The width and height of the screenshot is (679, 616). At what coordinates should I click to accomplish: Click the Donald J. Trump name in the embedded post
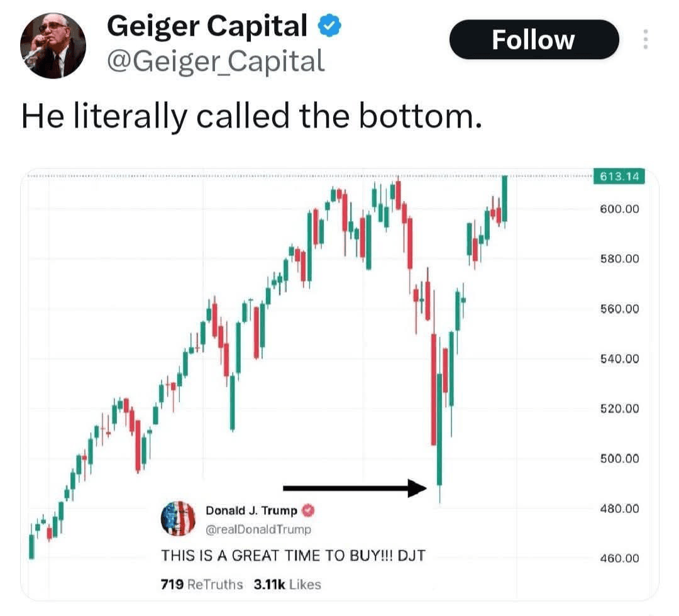[251, 511]
